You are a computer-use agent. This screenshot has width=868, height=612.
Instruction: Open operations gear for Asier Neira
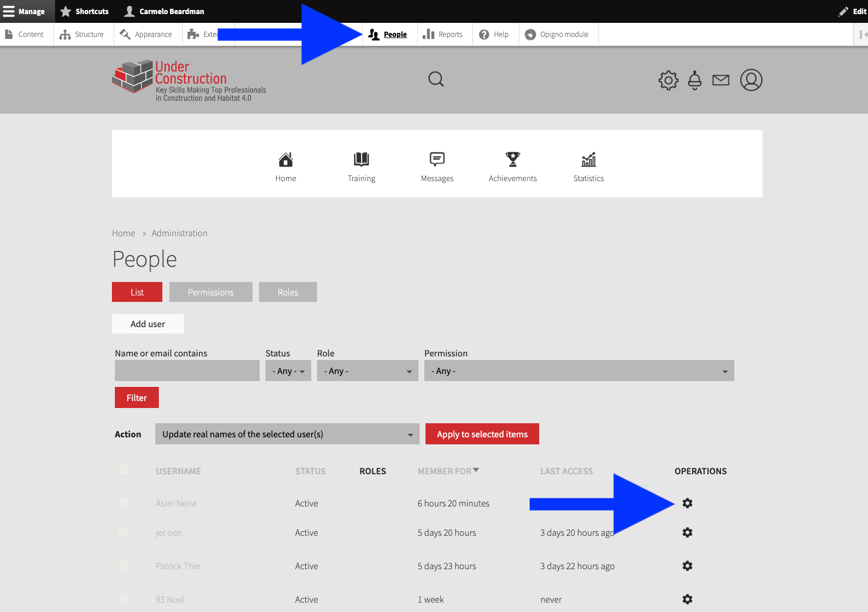(687, 503)
